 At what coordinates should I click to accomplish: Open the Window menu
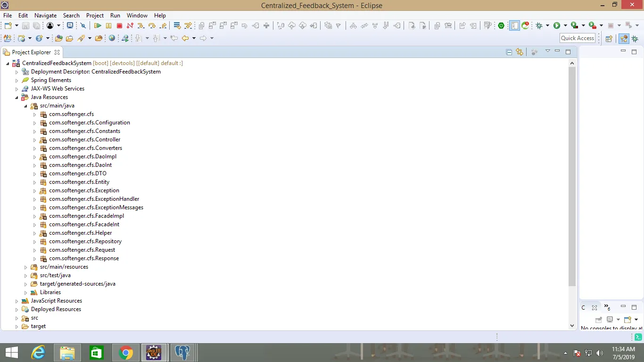click(x=137, y=16)
